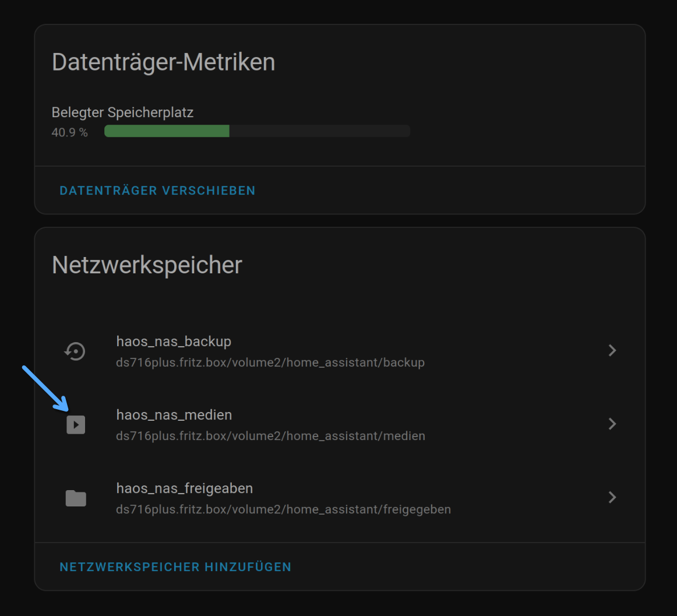The image size is (677, 616).
Task: Click the backup restore icon beside haos_nas_backup
Action: [x=75, y=351]
